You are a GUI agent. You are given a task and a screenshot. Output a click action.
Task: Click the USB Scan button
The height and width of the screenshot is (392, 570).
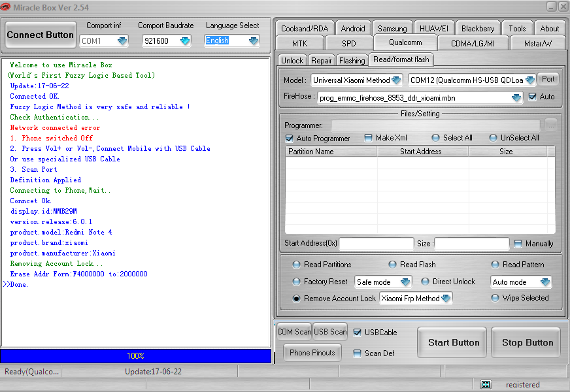coord(330,332)
